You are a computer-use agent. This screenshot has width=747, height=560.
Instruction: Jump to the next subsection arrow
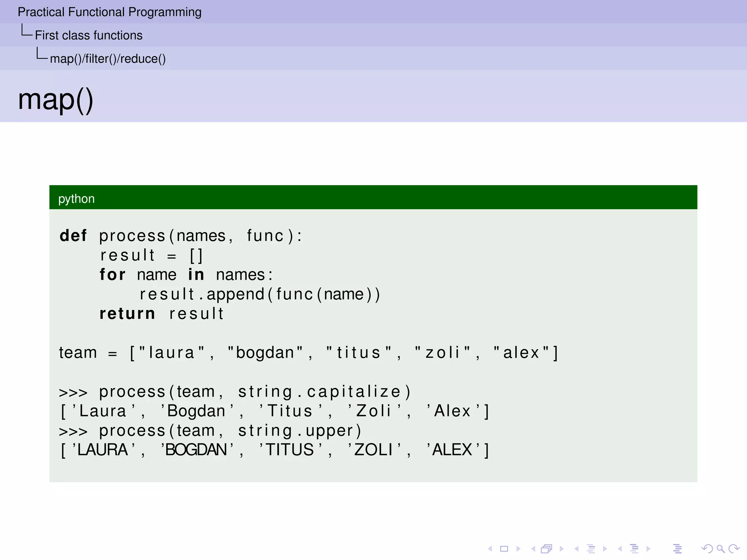pos(605,549)
